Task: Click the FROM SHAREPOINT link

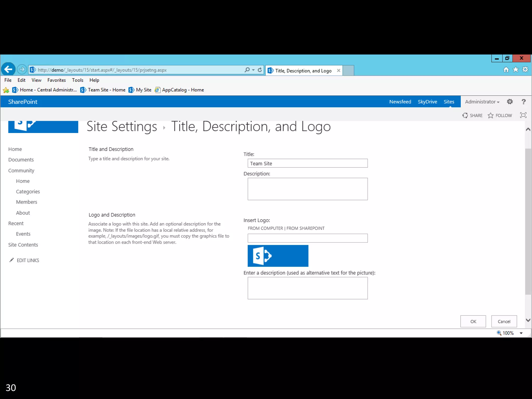Action: point(305,228)
